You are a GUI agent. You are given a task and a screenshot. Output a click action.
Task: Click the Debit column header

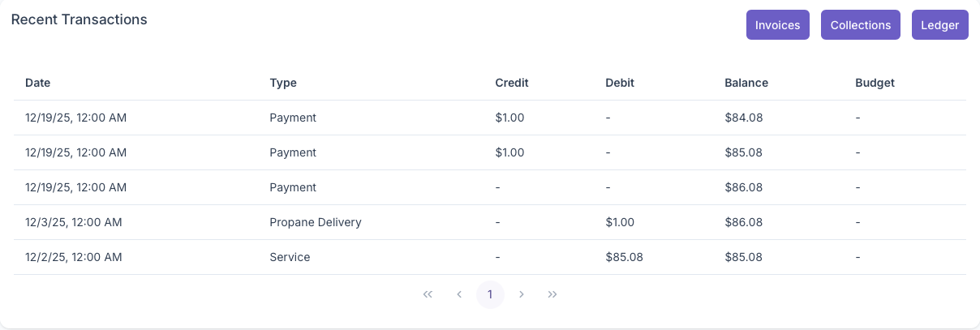(620, 83)
